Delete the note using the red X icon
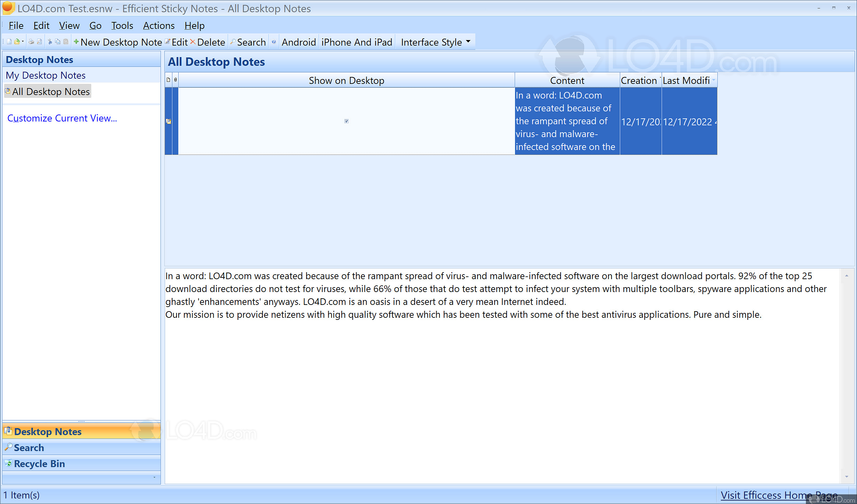This screenshot has height=504, width=857. click(x=193, y=42)
